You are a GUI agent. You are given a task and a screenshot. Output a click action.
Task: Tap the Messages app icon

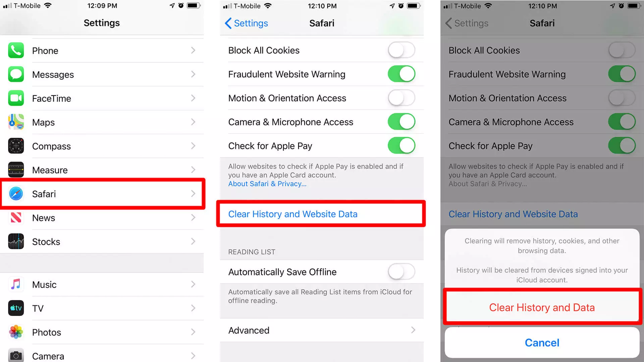point(16,74)
